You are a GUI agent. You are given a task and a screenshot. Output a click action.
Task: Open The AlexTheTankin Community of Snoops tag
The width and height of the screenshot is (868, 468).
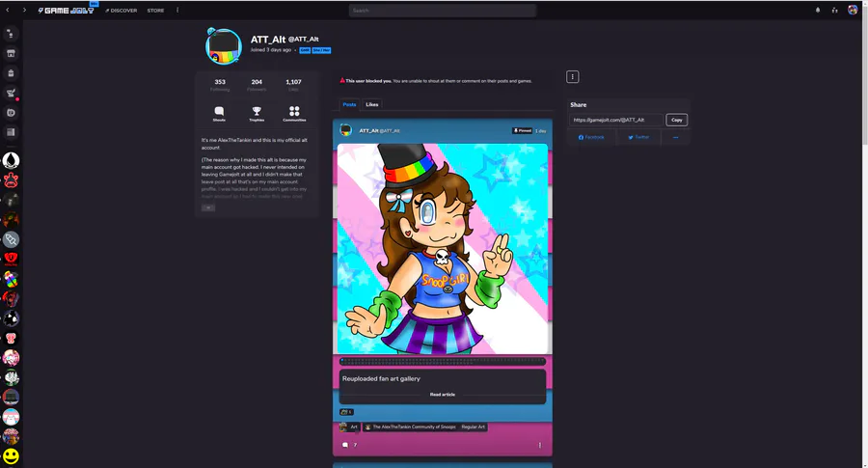(410, 427)
